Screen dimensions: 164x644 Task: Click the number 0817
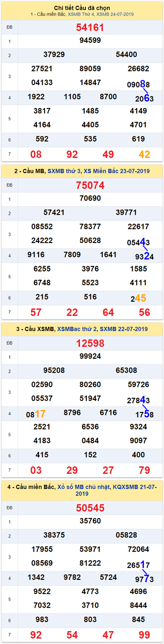[36, 414]
